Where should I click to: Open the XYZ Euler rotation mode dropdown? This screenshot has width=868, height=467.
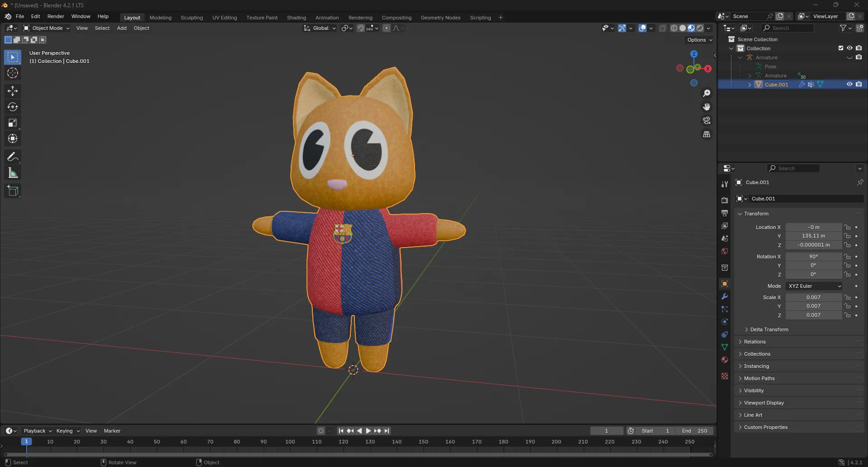(x=814, y=286)
